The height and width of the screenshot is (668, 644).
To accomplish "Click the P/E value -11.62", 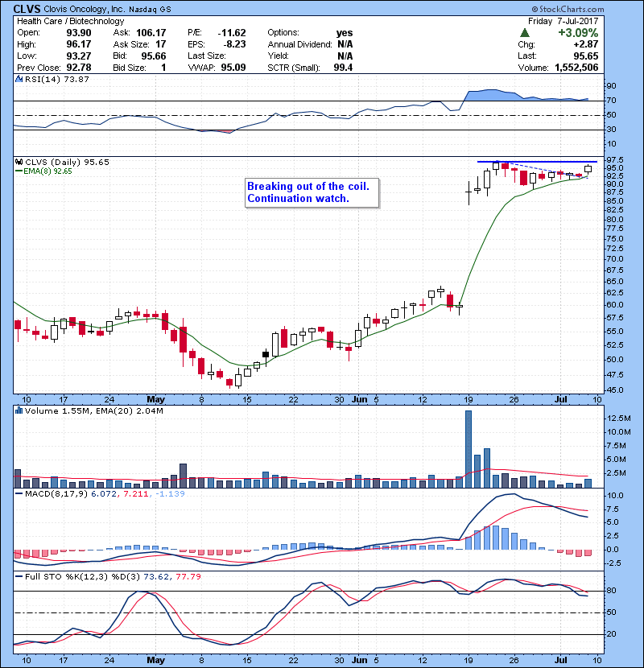I will tap(232, 33).
